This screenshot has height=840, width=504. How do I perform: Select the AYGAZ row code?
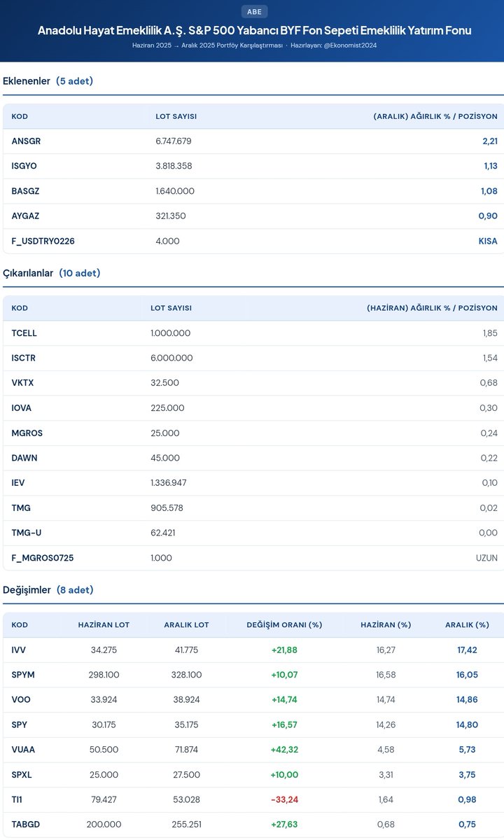point(25,216)
